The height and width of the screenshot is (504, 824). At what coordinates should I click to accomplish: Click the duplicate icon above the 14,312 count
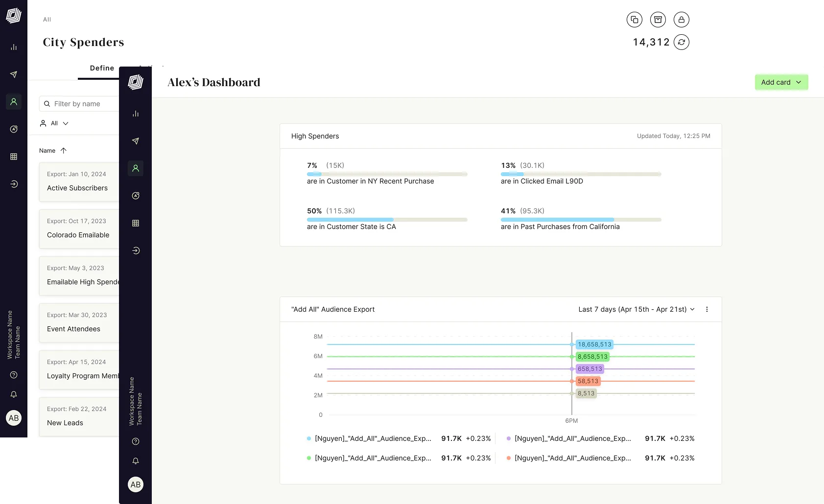pyautogui.click(x=635, y=20)
